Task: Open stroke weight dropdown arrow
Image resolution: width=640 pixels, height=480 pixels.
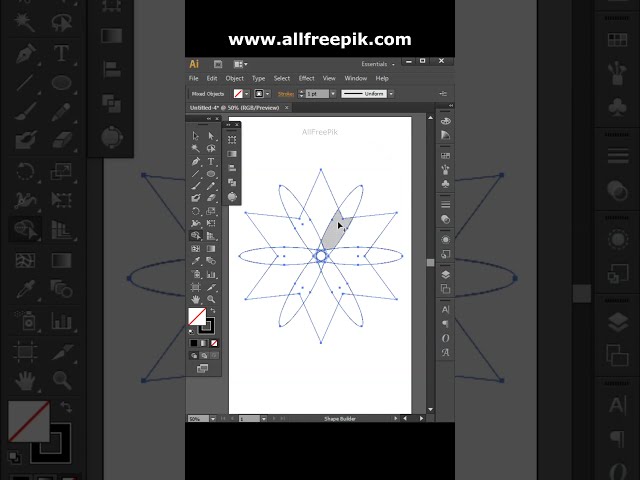Action: point(333,94)
